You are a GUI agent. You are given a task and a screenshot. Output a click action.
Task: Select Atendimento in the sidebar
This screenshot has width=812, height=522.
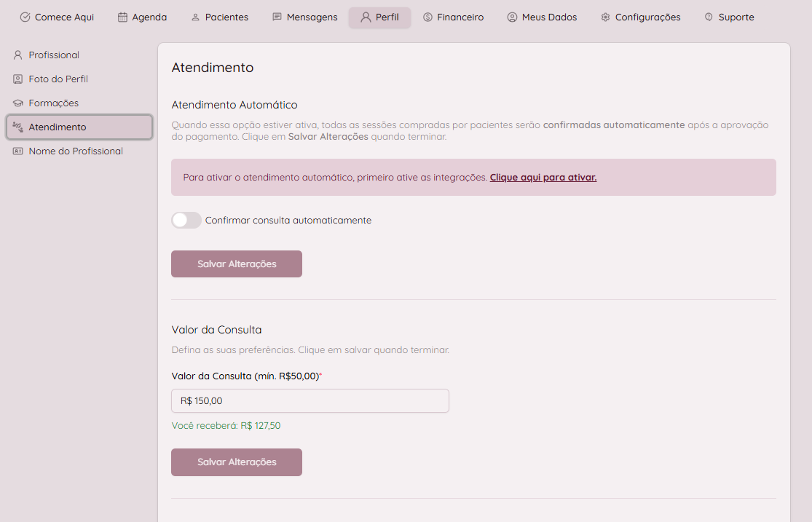pyautogui.click(x=79, y=127)
